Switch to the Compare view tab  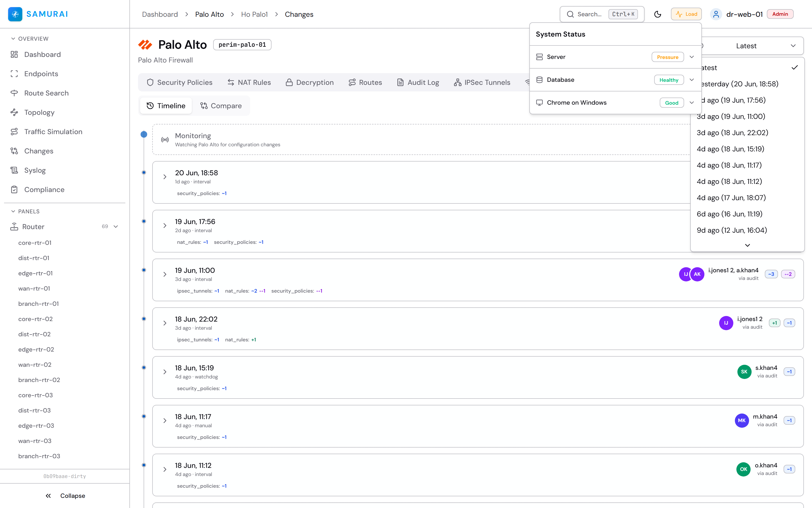pyautogui.click(x=221, y=106)
